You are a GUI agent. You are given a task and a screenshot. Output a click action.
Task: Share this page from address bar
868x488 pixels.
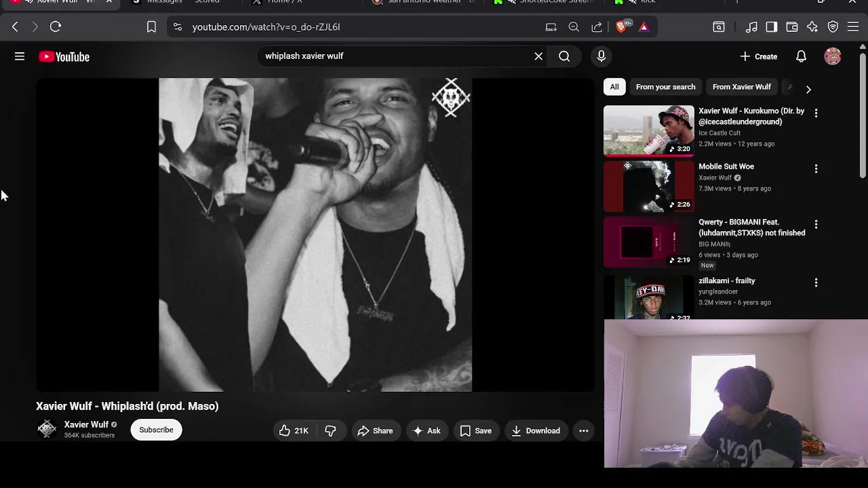597,27
